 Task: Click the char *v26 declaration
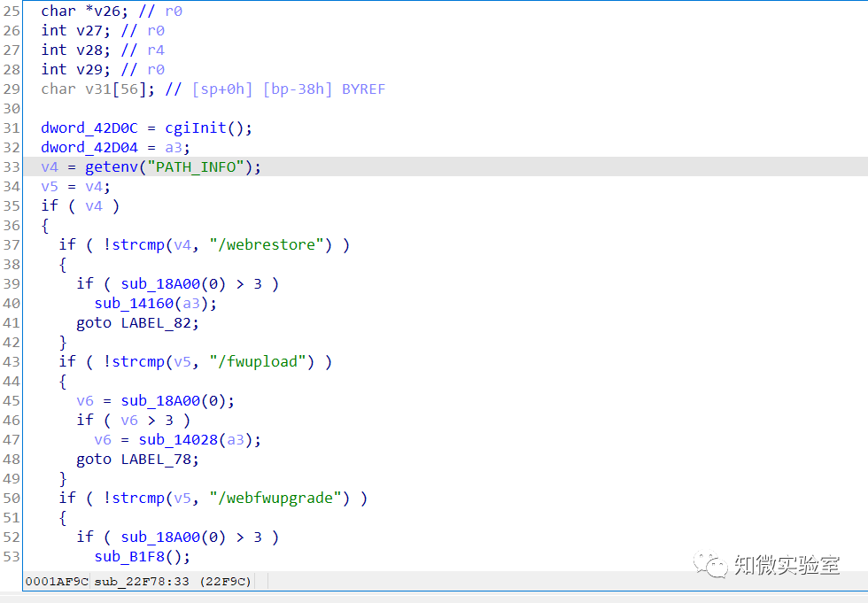[84, 11]
